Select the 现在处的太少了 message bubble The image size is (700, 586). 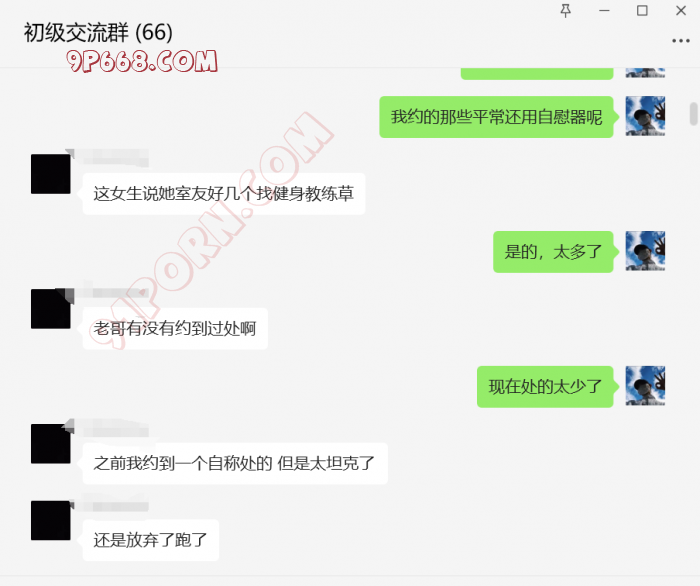click(x=545, y=387)
